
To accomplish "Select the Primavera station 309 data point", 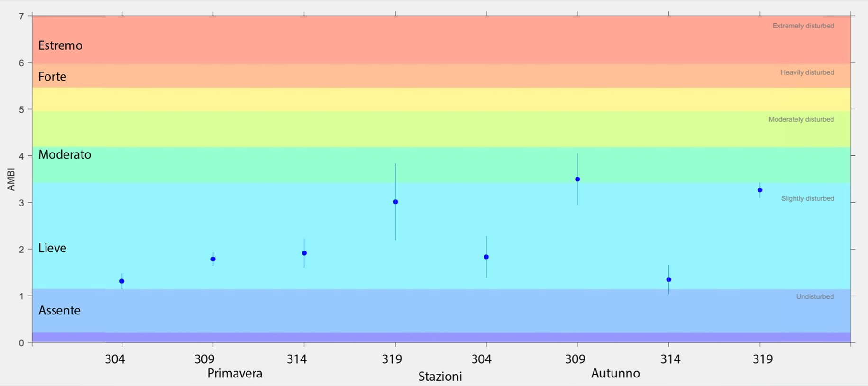I will 213,259.
